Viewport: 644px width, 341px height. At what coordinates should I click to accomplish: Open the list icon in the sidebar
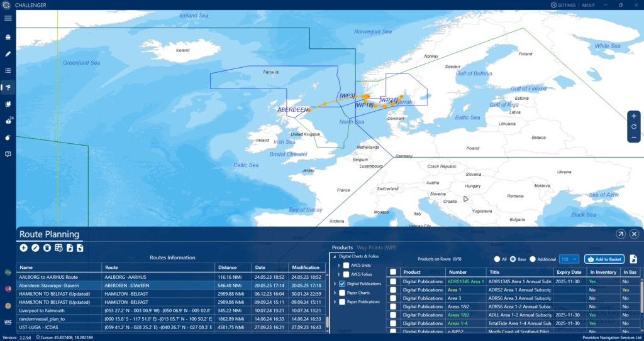point(8,71)
